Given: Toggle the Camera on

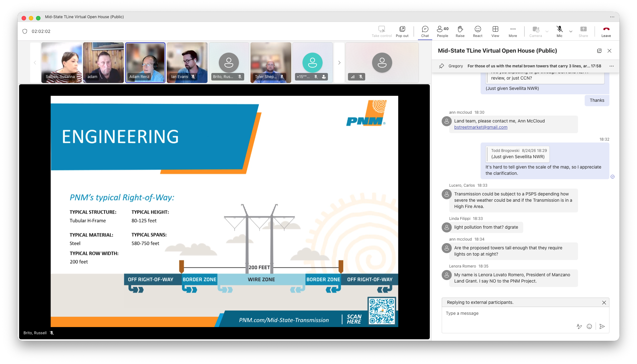Looking at the screenshot, I should click(x=536, y=31).
